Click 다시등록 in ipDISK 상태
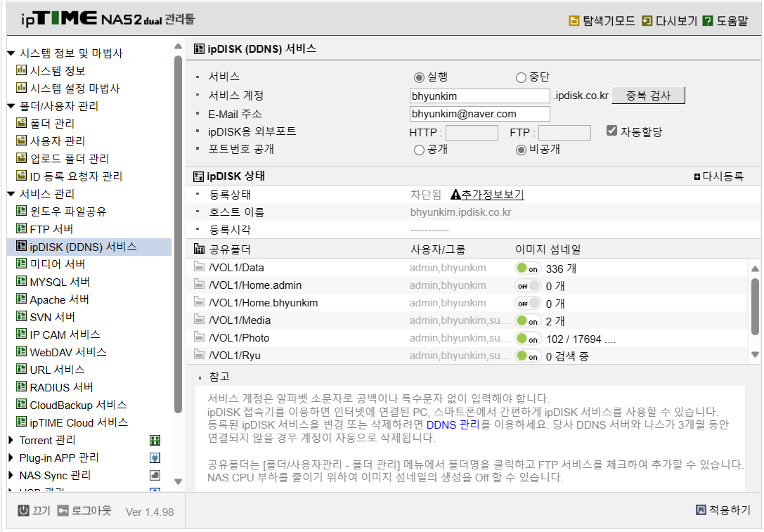764x532 pixels. tap(719, 176)
